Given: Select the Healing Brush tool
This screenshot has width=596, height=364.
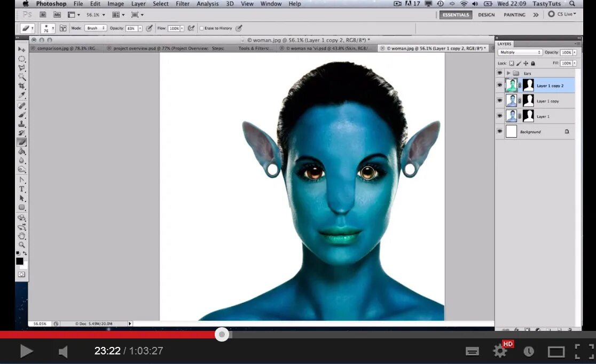Looking at the screenshot, I should [x=22, y=106].
